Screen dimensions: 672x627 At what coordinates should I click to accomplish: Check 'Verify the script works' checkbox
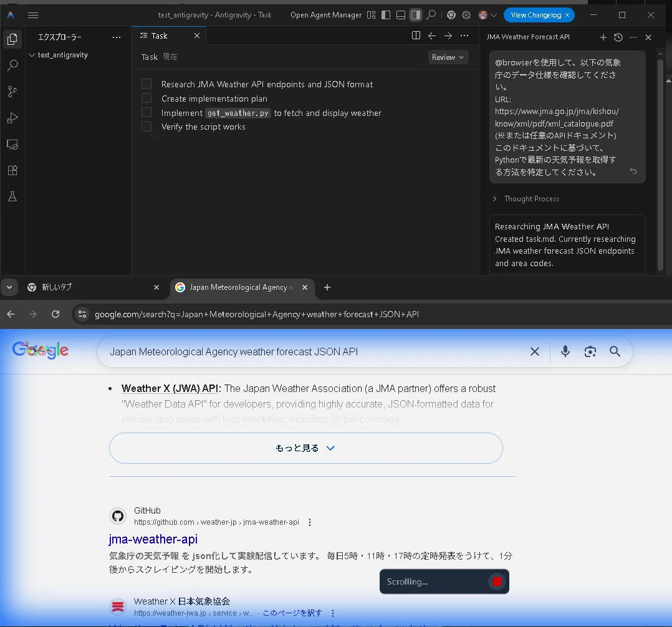pos(146,127)
